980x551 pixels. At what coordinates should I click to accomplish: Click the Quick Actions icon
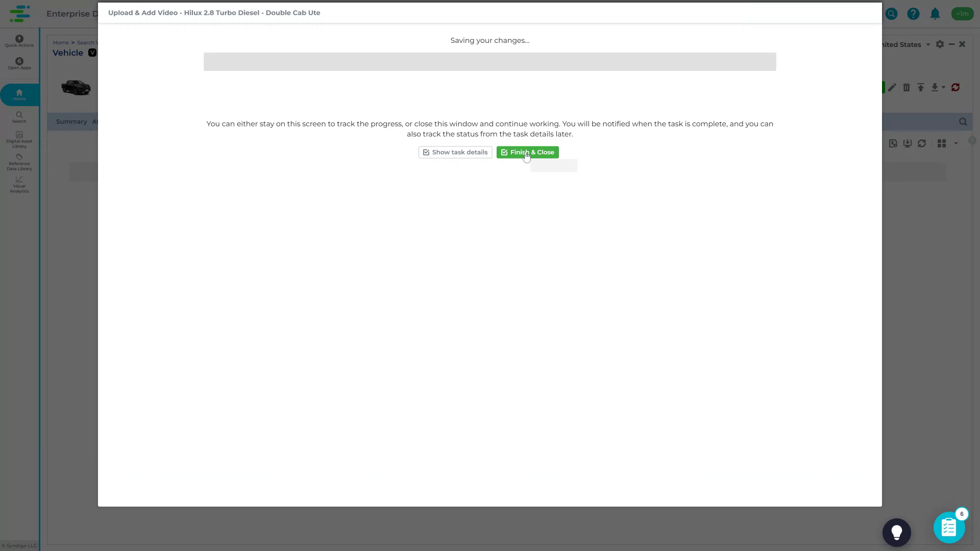coord(19,41)
